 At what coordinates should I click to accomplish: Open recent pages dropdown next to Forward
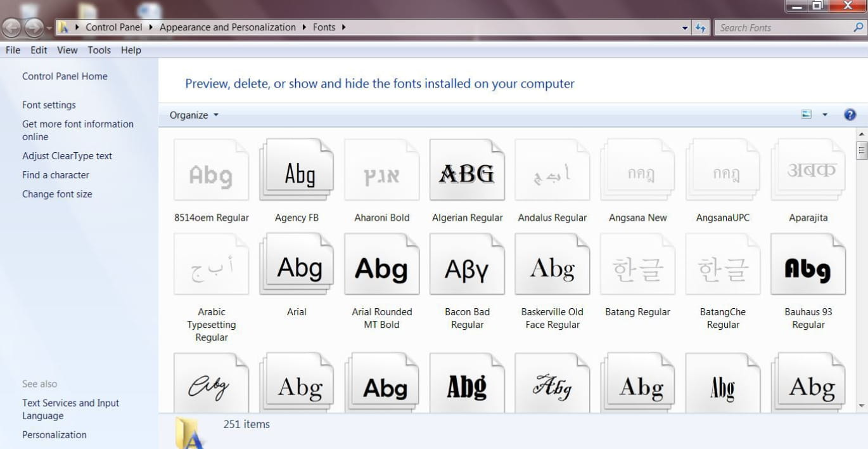click(49, 28)
